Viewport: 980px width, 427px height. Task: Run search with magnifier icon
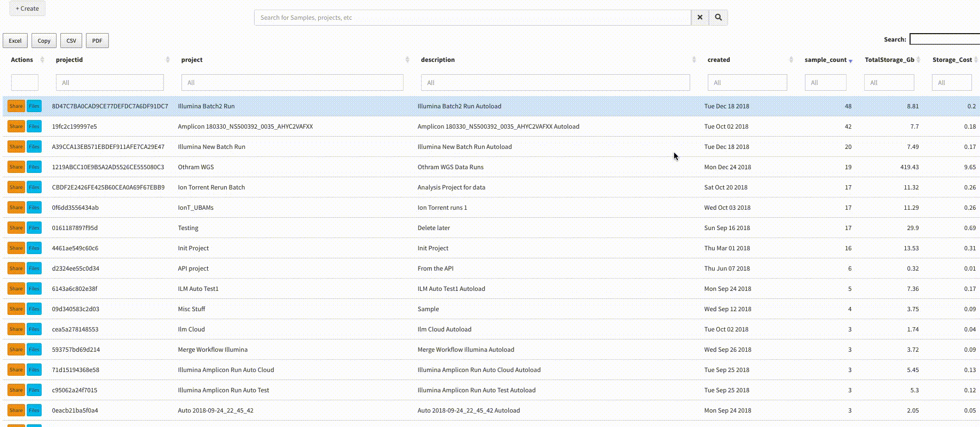click(718, 18)
